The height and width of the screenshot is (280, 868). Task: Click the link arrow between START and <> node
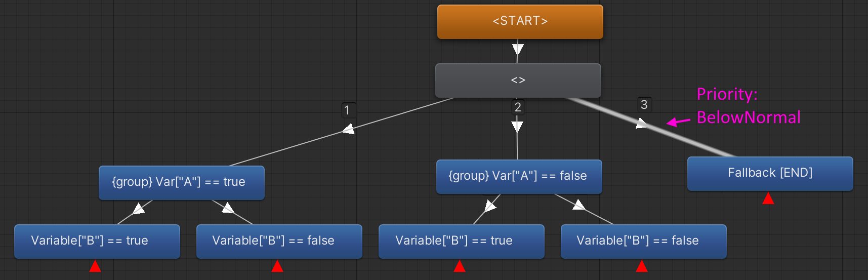pyautogui.click(x=518, y=49)
